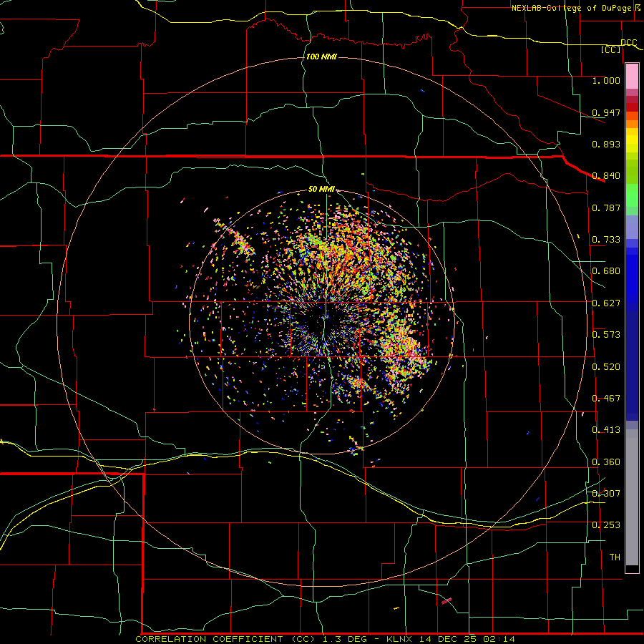This screenshot has height=644, width=644.
Task: Click the bright green segment of the color bar
Action: click(x=632, y=195)
